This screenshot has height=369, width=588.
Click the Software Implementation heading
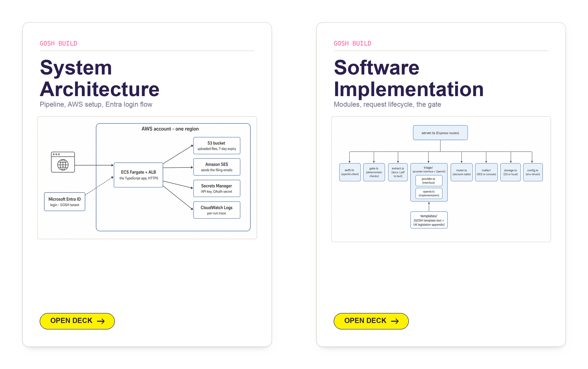(x=409, y=78)
